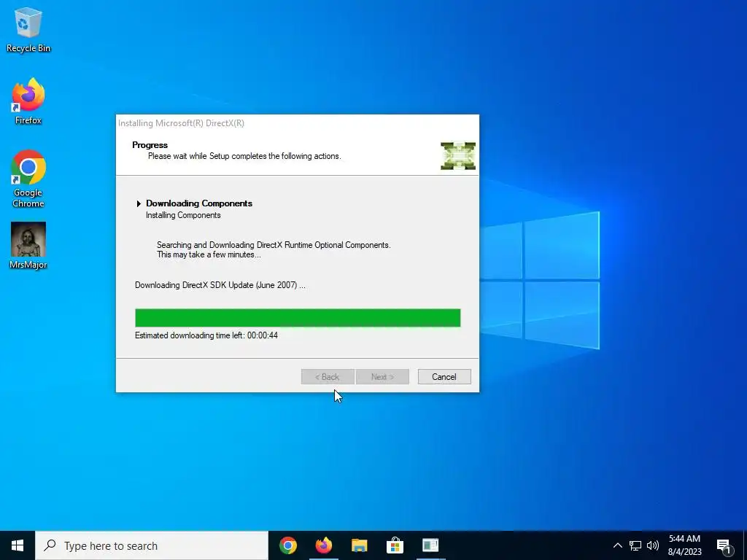The width and height of the screenshot is (747, 560).
Task: Click the taskbar search box
Action: 152,545
